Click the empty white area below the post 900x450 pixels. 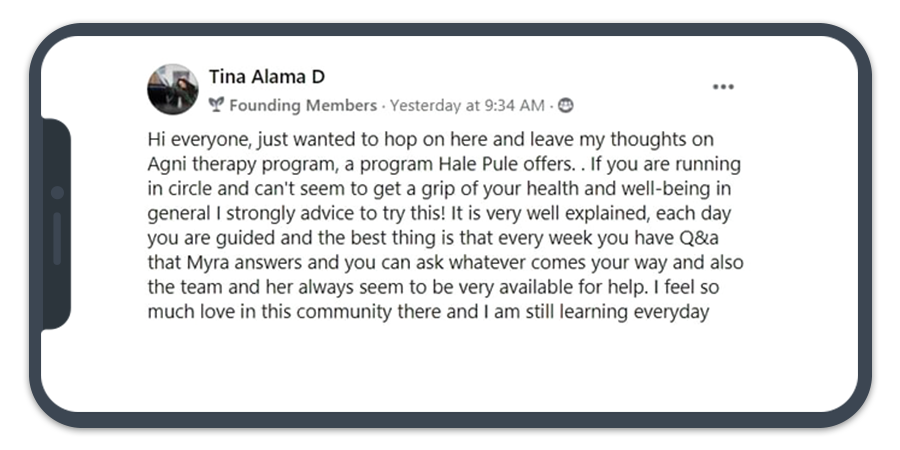(x=450, y=370)
